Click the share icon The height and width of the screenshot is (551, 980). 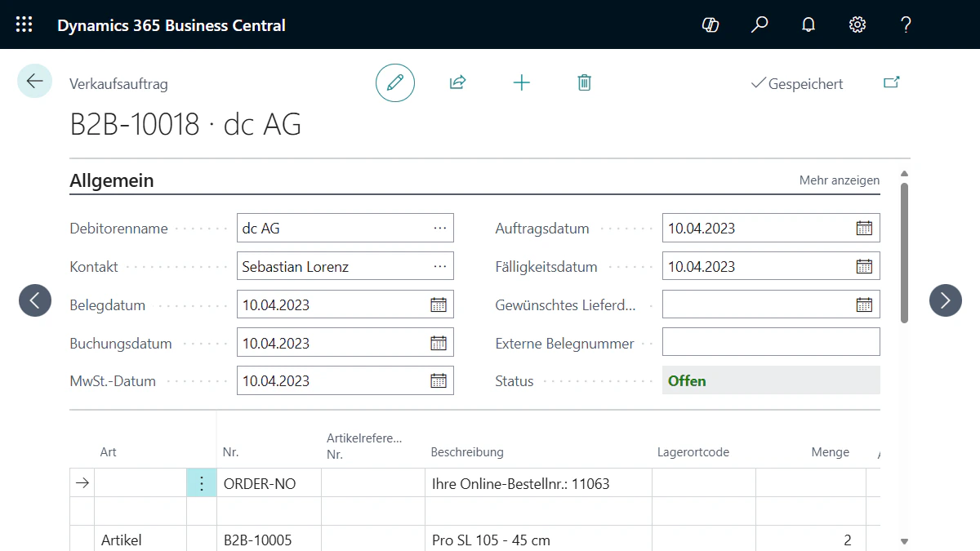[458, 82]
